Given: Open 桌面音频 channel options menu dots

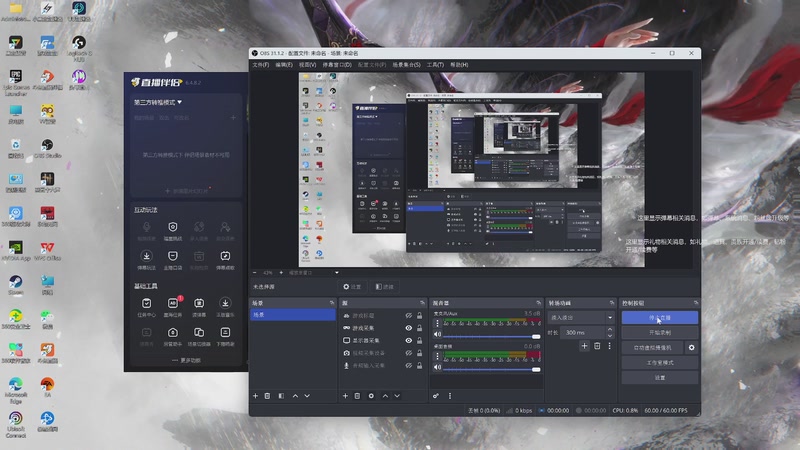Looking at the screenshot, I should click(437, 356).
